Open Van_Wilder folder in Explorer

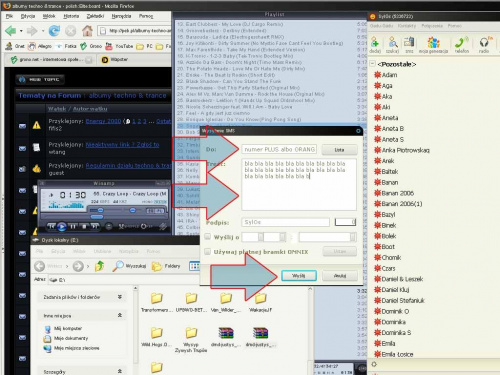pyautogui.click(x=226, y=302)
